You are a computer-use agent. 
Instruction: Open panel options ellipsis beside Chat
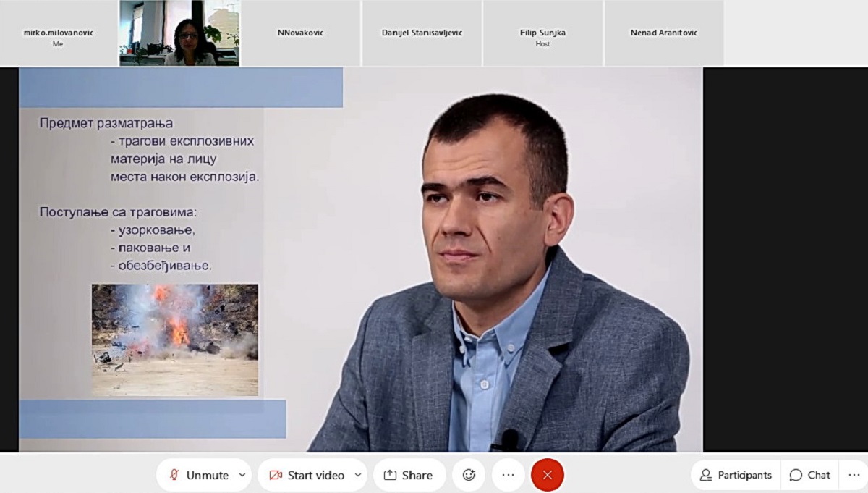854,475
